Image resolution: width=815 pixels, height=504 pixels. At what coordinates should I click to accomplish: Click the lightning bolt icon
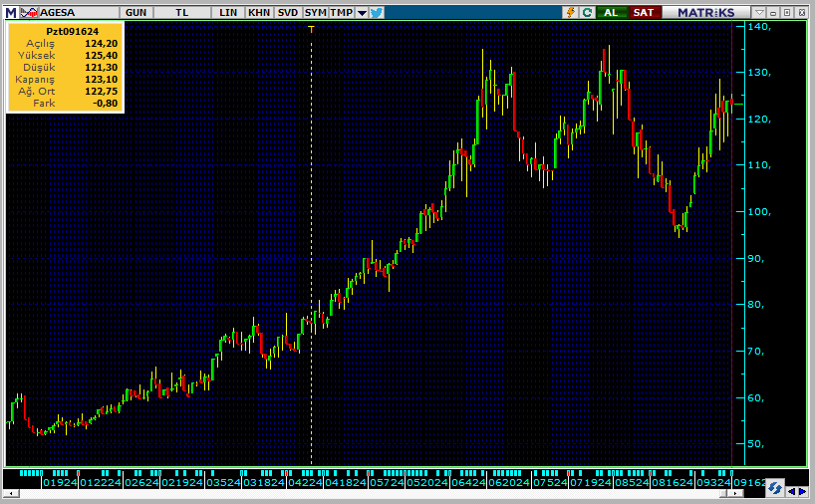[570, 12]
